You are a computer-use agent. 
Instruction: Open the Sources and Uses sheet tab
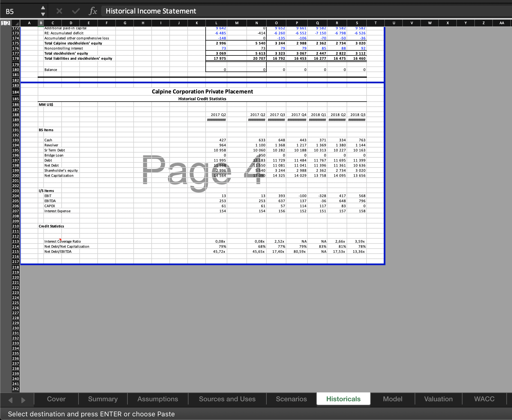[x=227, y=399]
